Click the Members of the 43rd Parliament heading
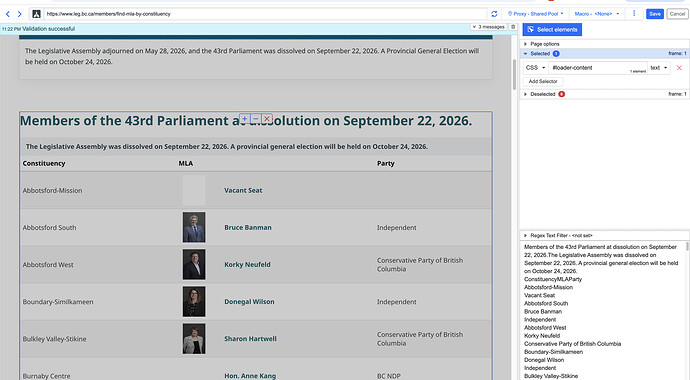The height and width of the screenshot is (380, 690). [246, 121]
